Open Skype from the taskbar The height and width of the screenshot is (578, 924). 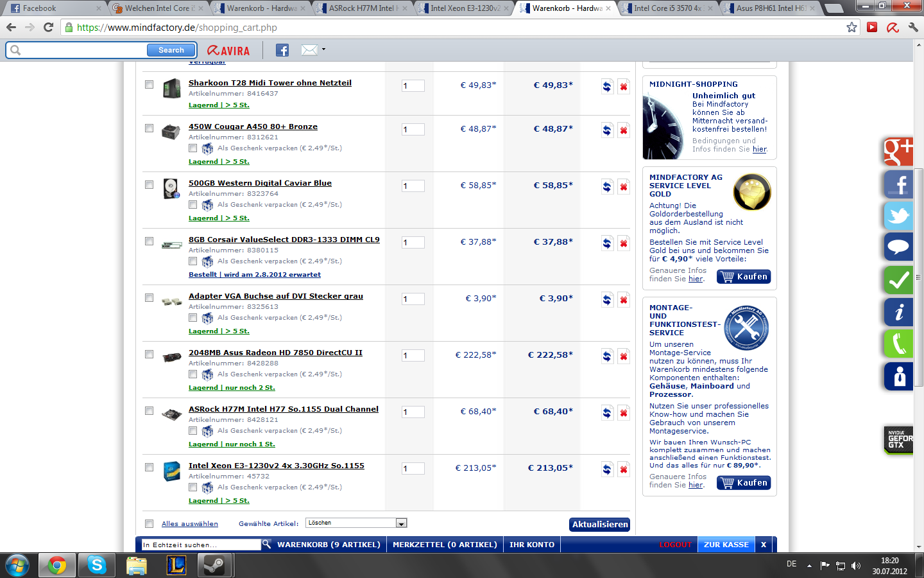tap(97, 565)
